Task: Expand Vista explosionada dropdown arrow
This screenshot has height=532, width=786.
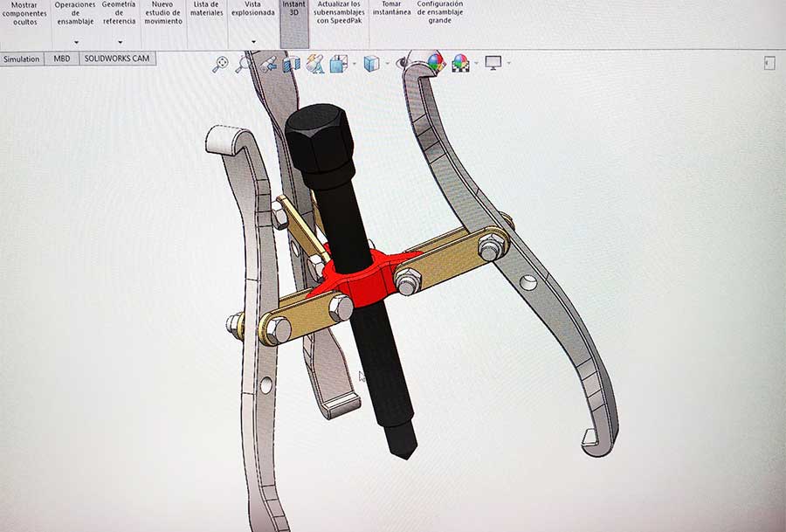Action: (253, 42)
